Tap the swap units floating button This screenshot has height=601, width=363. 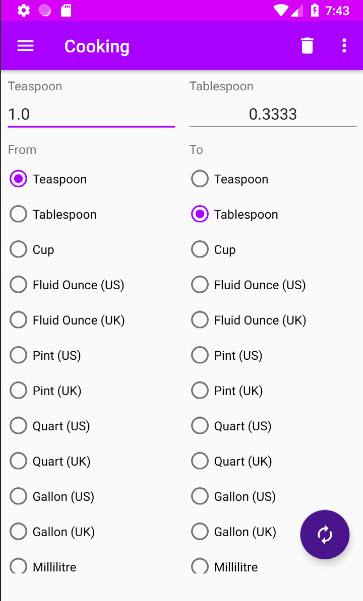tap(325, 534)
